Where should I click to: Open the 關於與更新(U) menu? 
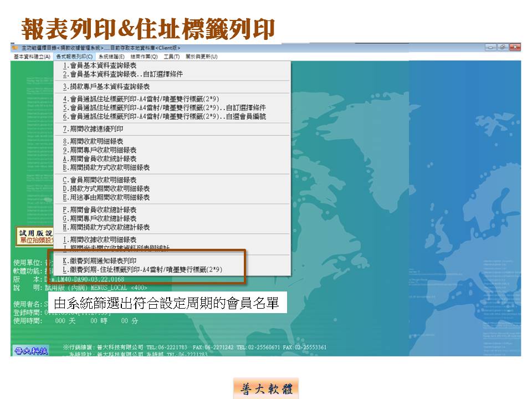(x=202, y=57)
